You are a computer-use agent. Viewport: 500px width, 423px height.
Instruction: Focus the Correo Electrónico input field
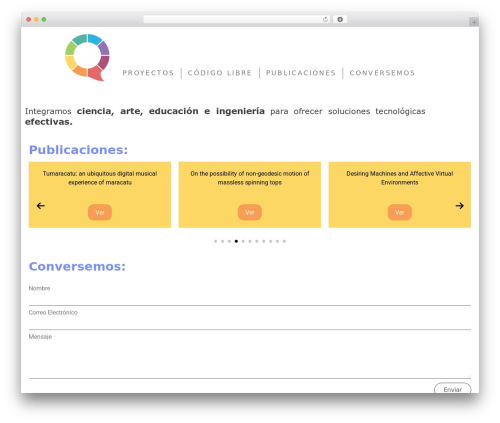(x=250, y=324)
